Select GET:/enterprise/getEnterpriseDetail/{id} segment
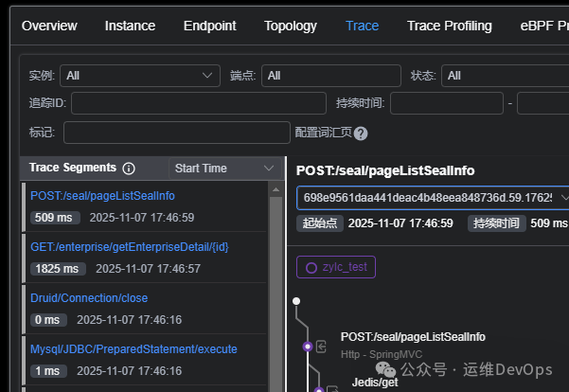This screenshot has height=392, width=569. tap(130, 247)
